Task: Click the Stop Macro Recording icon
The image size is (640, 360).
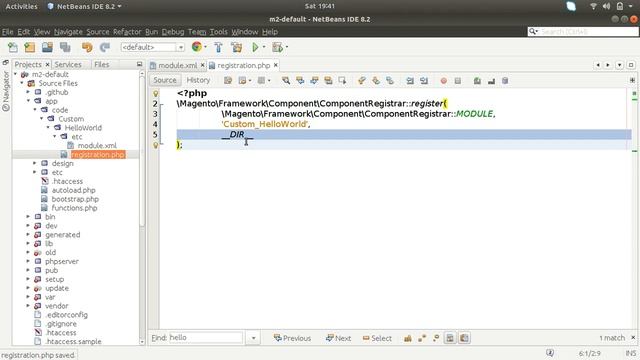Action: (x=458, y=80)
